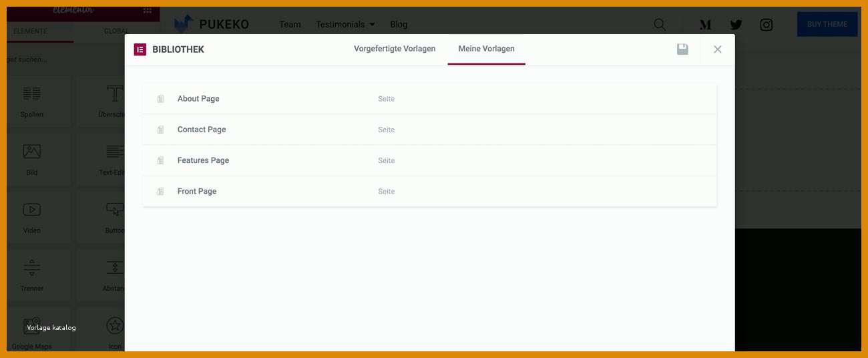Open the Blog menu link

click(x=399, y=24)
